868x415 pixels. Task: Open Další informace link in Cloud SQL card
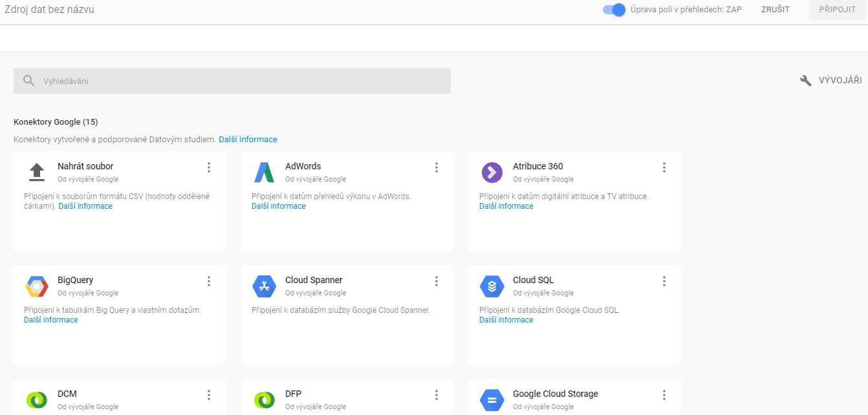(x=506, y=320)
